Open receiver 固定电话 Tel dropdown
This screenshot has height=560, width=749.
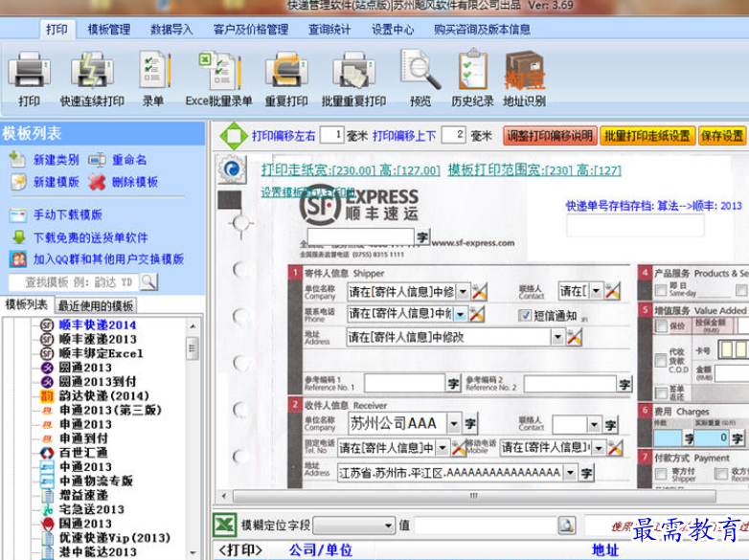click(443, 448)
